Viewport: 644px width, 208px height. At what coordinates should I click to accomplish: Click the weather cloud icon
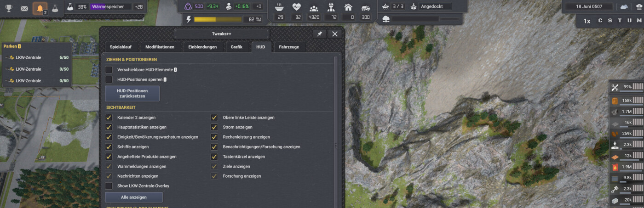pyautogui.click(x=624, y=7)
